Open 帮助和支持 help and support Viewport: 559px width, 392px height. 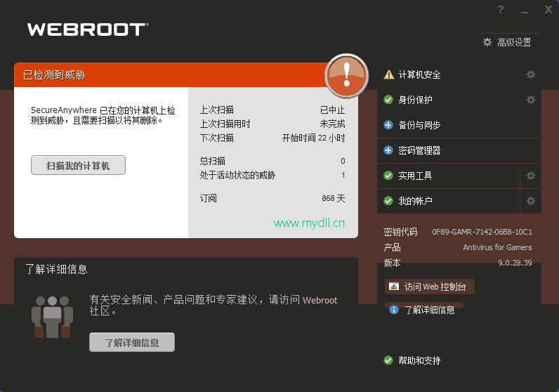click(x=420, y=360)
